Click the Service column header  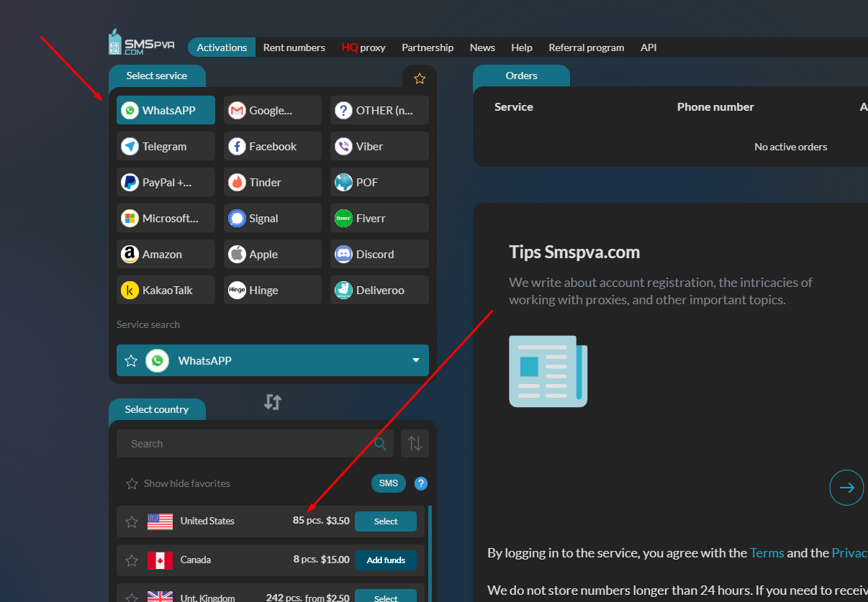point(514,106)
